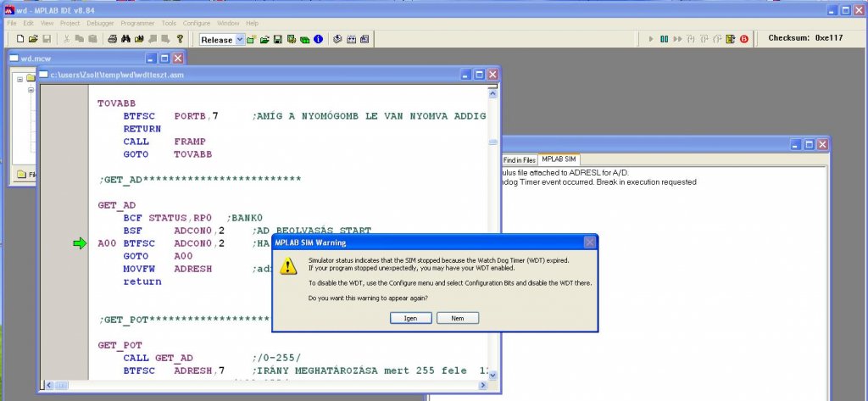868x401 pixels.
Task: Click the Step Out icon
Action: tap(717, 39)
